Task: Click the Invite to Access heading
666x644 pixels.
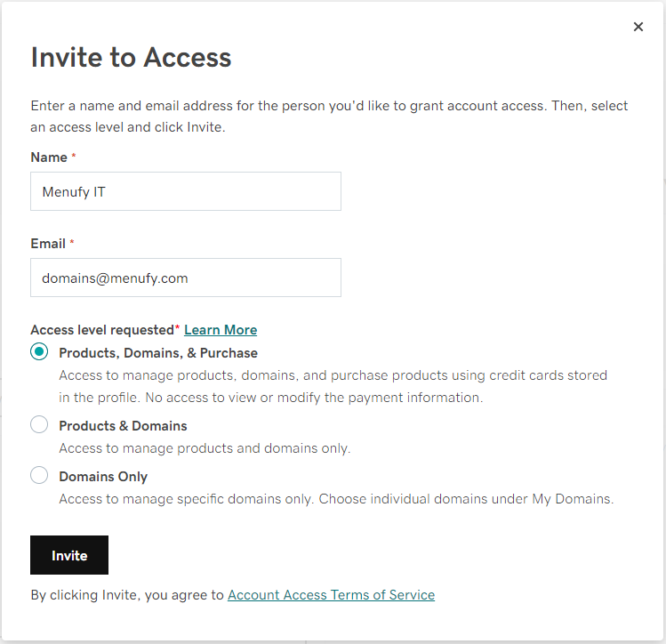Action: pos(132,57)
